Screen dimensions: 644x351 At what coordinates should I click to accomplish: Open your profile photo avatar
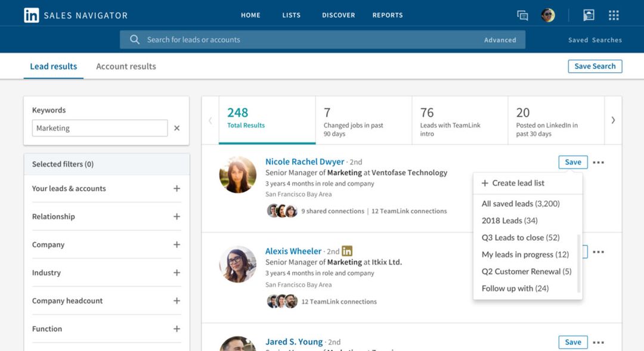547,15
